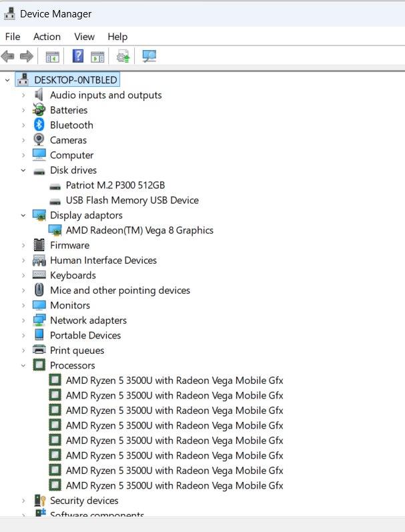Expand the Keyboards category

point(23,275)
